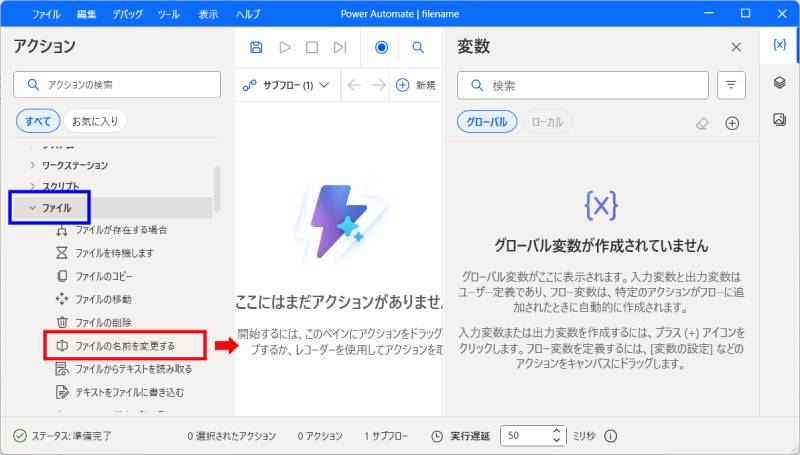Open flow search with the magnifier icon
The width and height of the screenshot is (800, 455).
point(418,47)
